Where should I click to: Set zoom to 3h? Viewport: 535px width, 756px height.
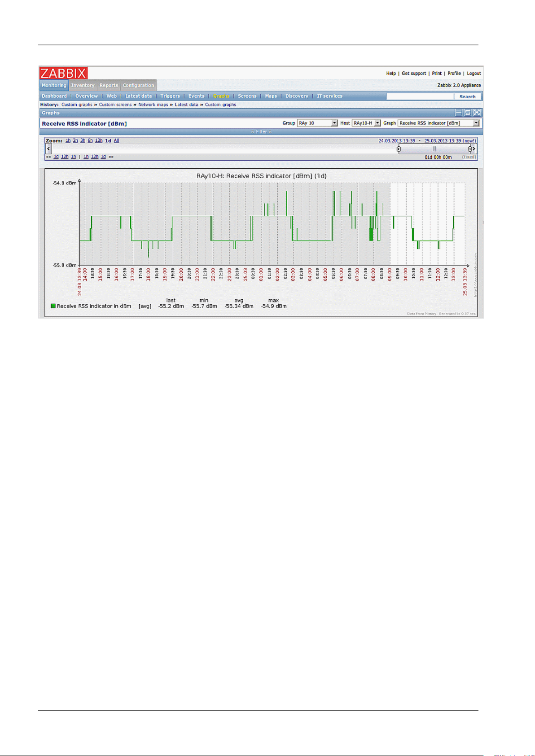click(x=83, y=140)
